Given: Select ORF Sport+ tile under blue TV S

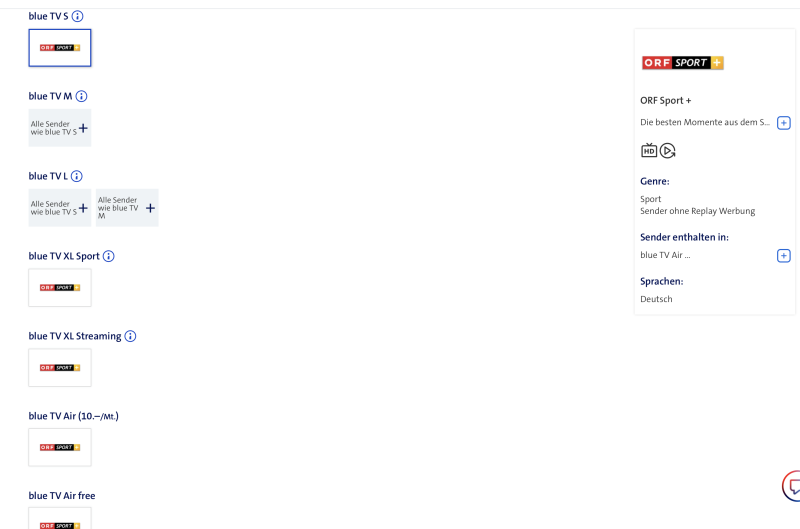Looking at the screenshot, I should click(60, 48).
